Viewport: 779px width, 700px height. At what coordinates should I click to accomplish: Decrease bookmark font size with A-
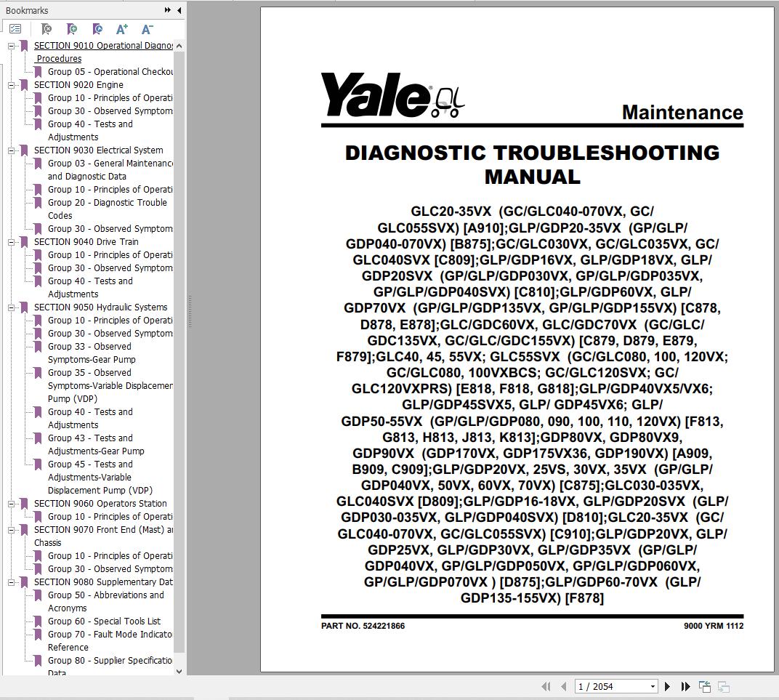(147, 29)
